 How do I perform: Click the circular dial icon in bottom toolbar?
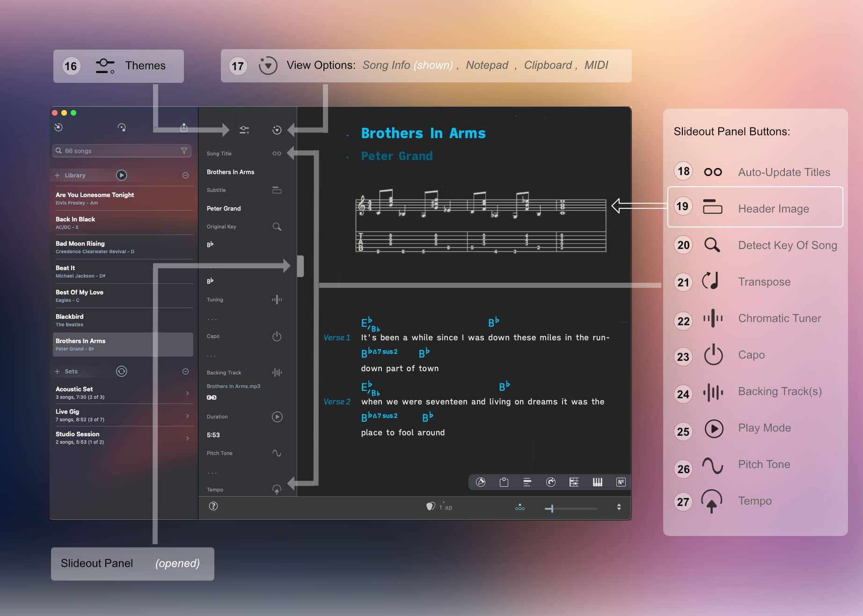tap(551, 482)
